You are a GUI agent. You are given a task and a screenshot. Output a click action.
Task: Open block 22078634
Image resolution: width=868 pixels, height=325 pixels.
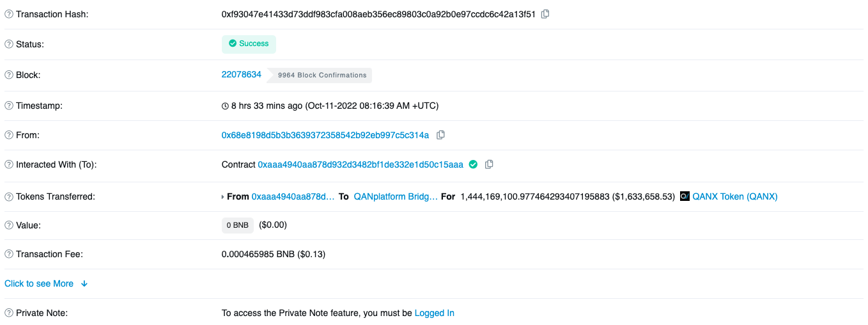point(242,74)
